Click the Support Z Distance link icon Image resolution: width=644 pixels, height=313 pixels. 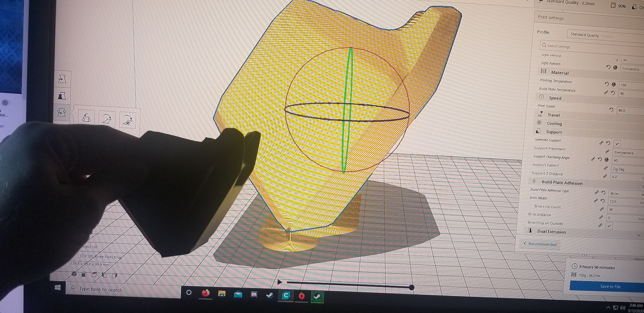click(x=605, y=176)
